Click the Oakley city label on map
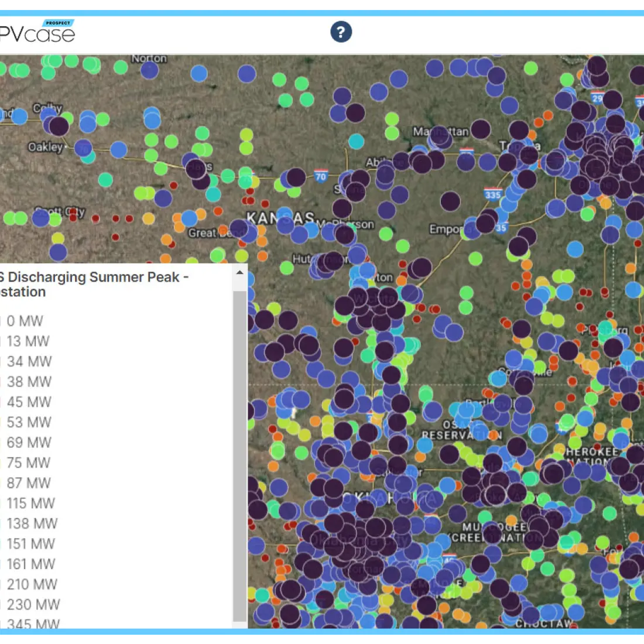 46,147
